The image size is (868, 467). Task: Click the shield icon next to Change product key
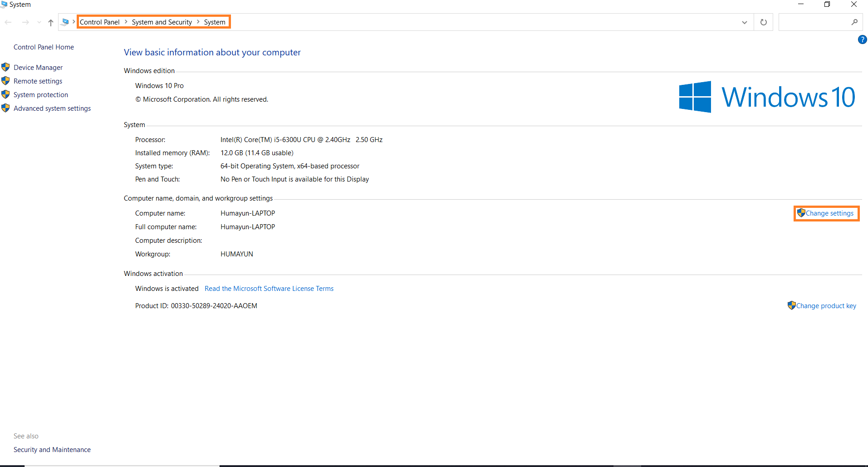coord(792,305)
